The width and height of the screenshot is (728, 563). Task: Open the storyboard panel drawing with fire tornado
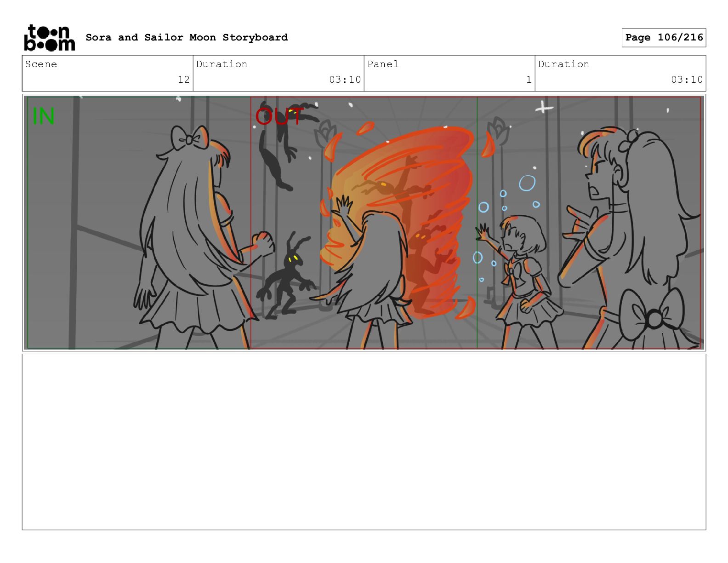pos(364,223)
